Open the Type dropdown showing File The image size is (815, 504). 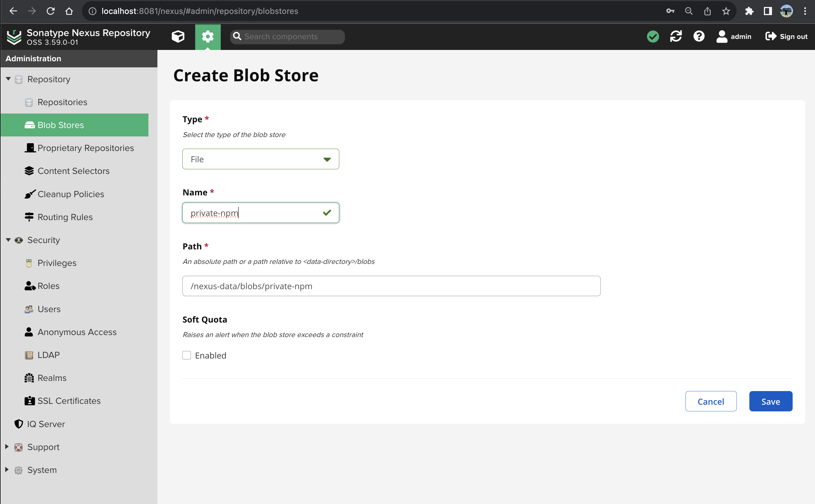pyautogui.click(x=261, y=159)
